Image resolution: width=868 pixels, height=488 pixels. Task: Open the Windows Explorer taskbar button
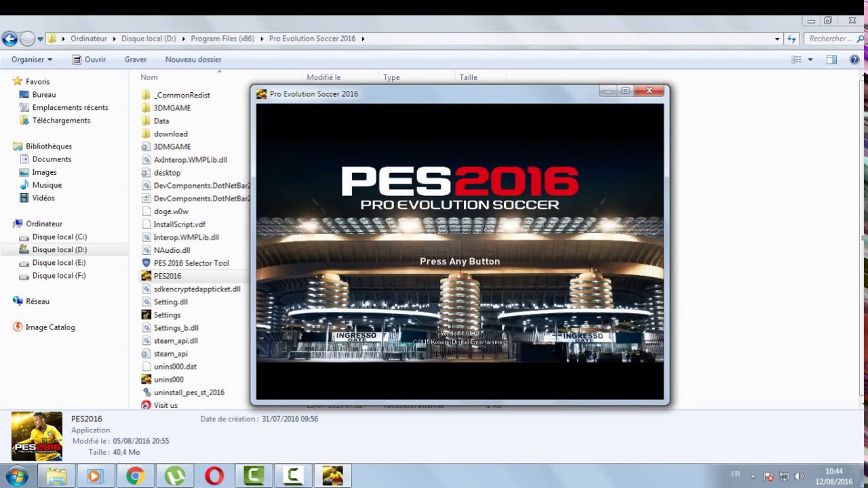coord(56,476)
